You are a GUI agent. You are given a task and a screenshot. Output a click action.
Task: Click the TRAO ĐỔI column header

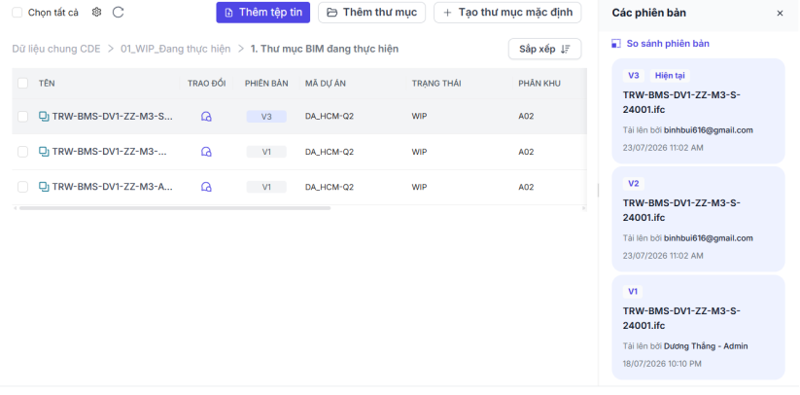pos(207,83)
